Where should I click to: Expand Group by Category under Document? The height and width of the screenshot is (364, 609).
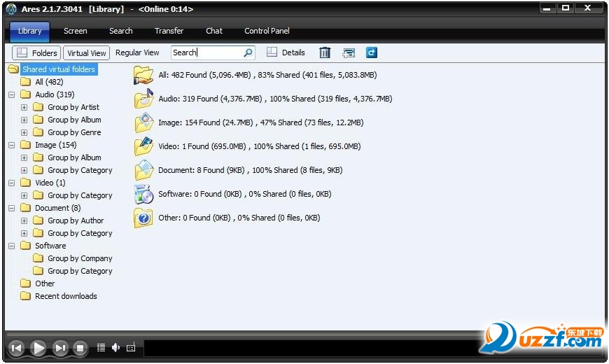click(x=24, y=233)
